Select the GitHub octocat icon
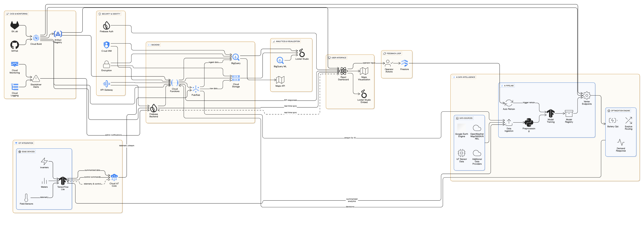This screenshot has width=644, height=228. click(x=15, y=45)
